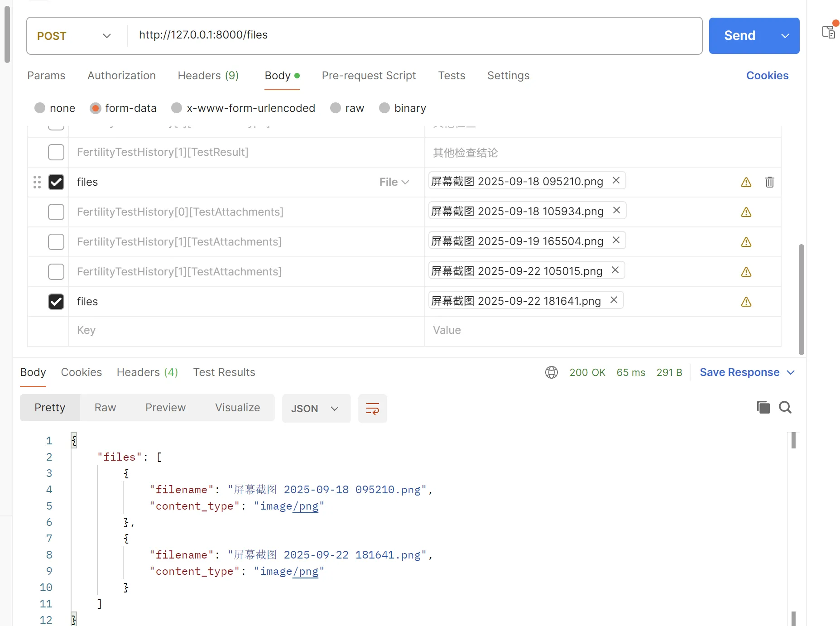Open search in response body

pos(785,407)
